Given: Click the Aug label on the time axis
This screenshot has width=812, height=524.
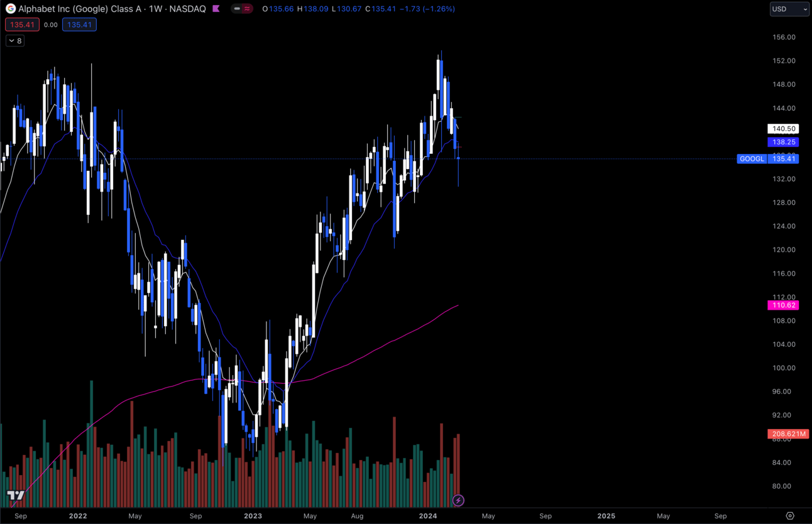Looking at the screenshot, I should pos(357,516).
